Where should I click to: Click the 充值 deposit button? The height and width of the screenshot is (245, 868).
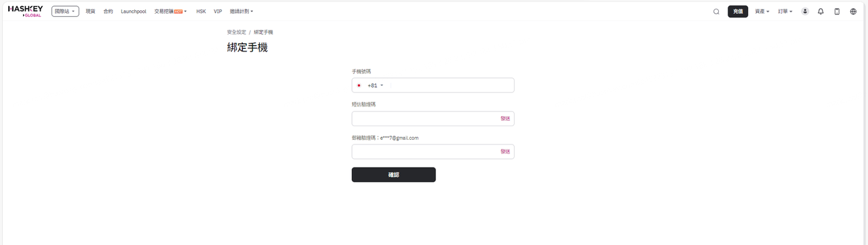pos(738,12)
